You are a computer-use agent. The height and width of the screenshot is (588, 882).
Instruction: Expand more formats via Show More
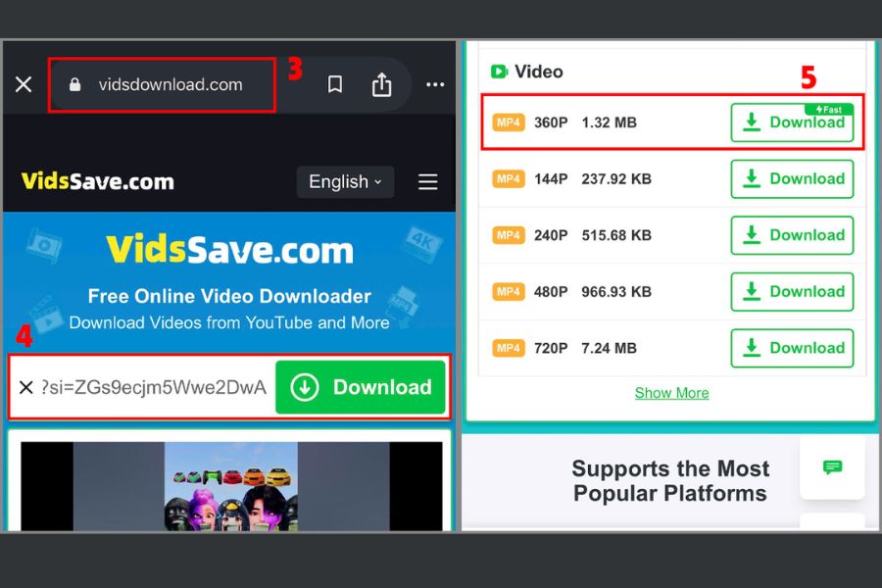pos(671,393)
